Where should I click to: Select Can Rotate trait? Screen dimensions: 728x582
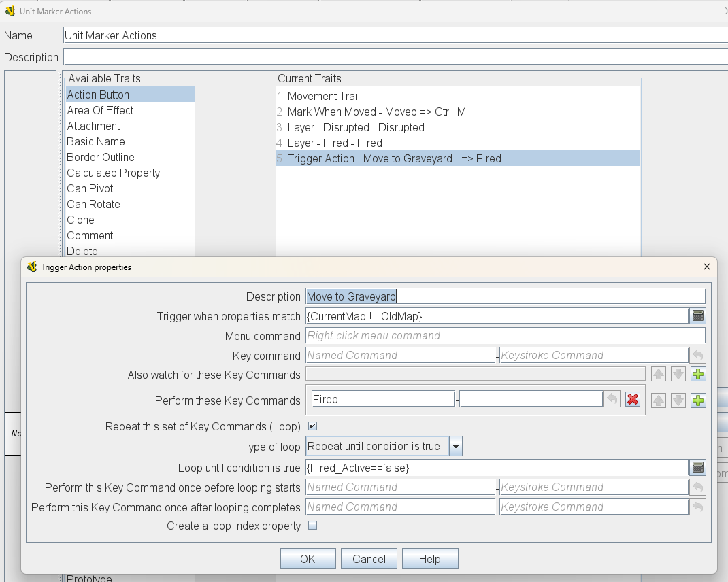pos(131,204)
